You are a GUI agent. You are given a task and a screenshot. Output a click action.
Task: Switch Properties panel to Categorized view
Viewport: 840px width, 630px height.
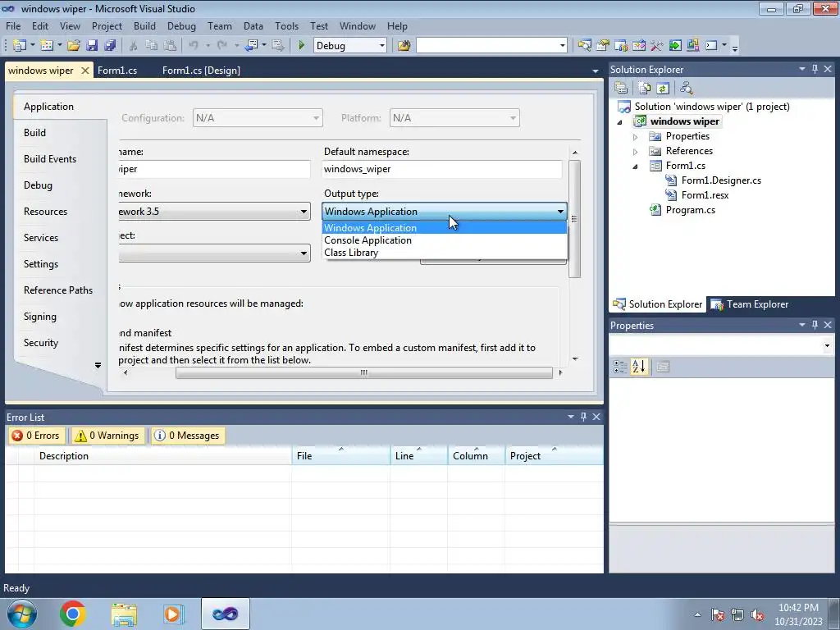click(620, 367)
